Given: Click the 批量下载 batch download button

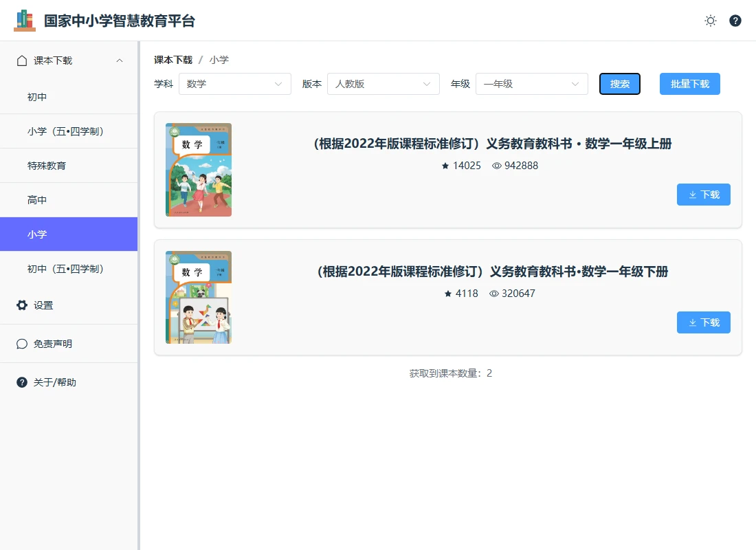Looking at the screenshot, I should pos(689,84).
